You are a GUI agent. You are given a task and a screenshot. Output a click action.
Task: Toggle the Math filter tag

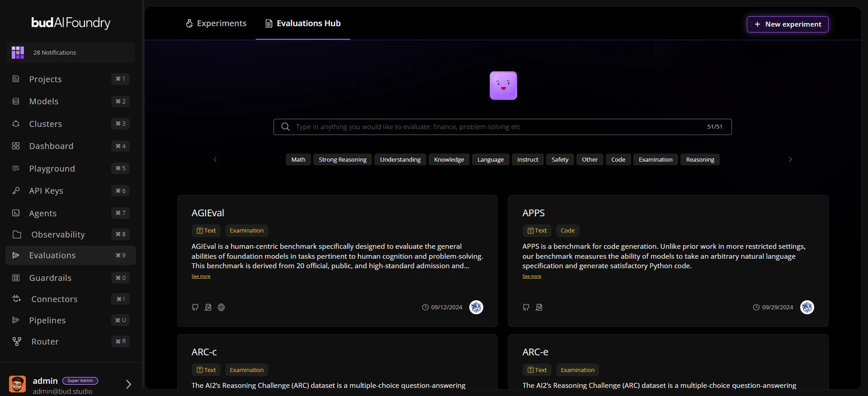pos(298,159)
